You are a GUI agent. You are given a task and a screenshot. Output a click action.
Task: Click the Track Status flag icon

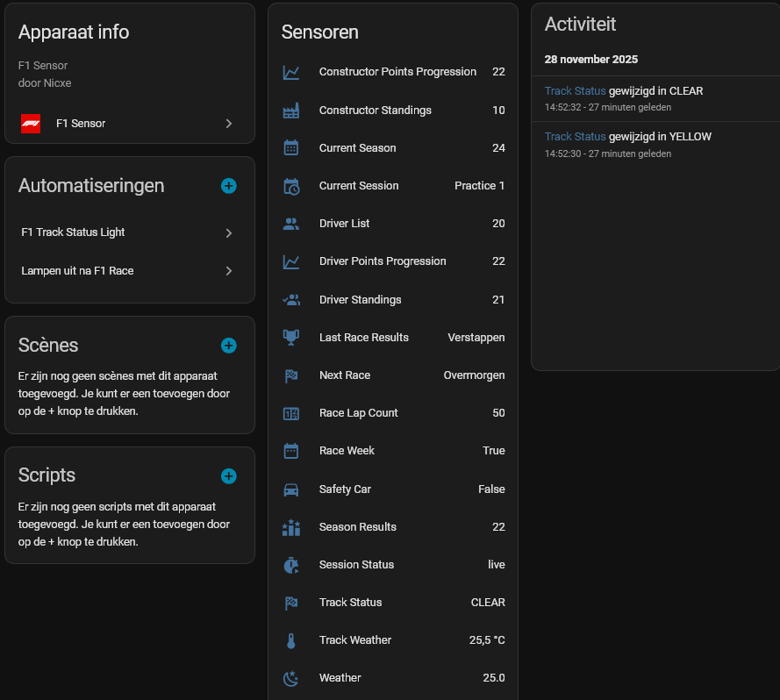[291, 604]
